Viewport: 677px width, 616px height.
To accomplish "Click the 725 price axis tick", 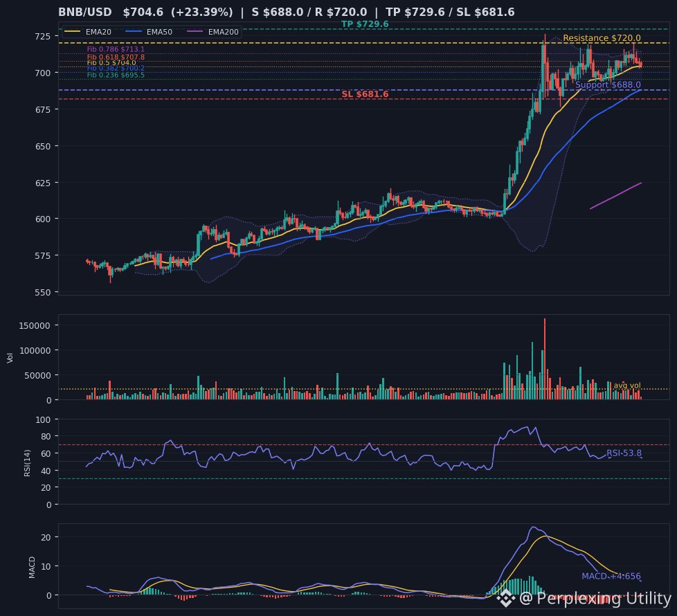I will (43, 36).
